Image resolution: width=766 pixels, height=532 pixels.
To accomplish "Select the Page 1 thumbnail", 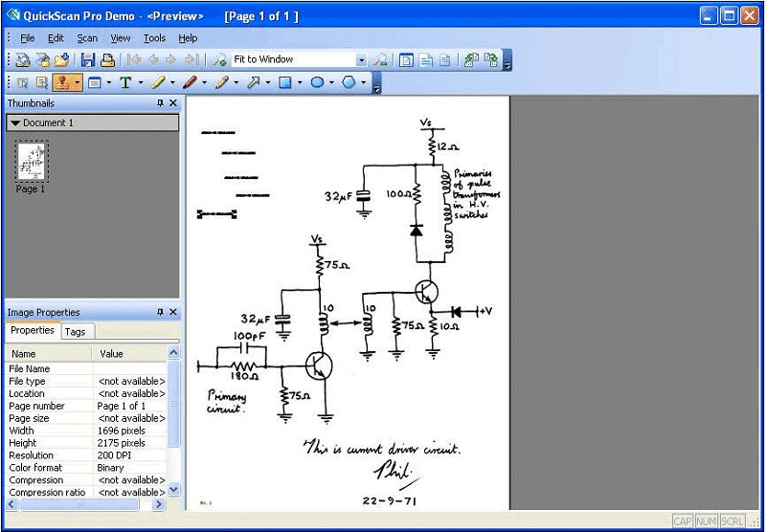I will (31, 164).
